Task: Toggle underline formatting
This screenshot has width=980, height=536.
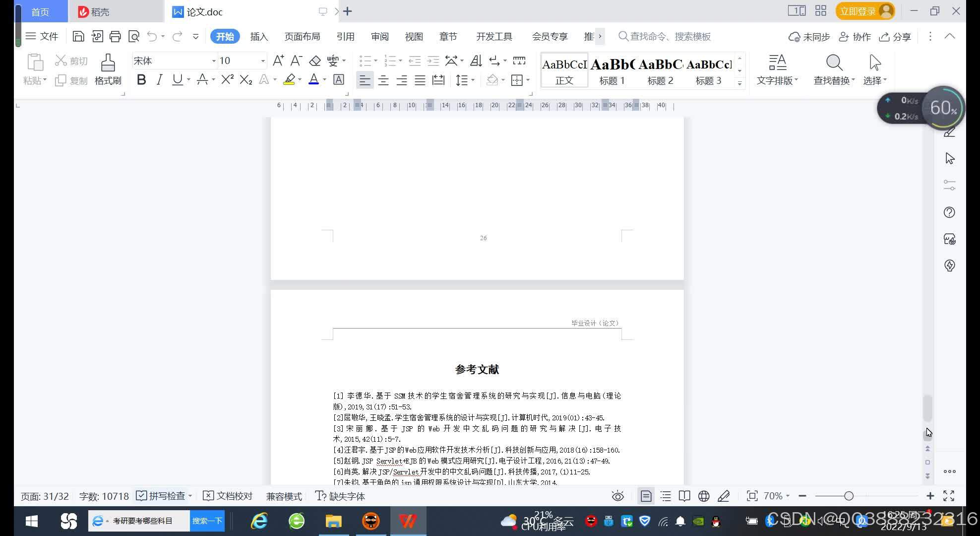Action: click(177, 79)
